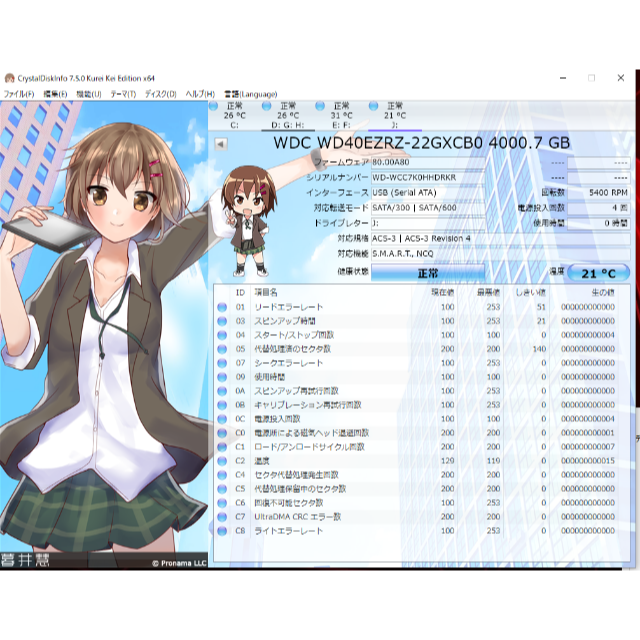This screenshot has width=640, height=640.
Task: Select the ライトエラーレート attribute name
Action: pyautogui.click(x=289, y=531)
